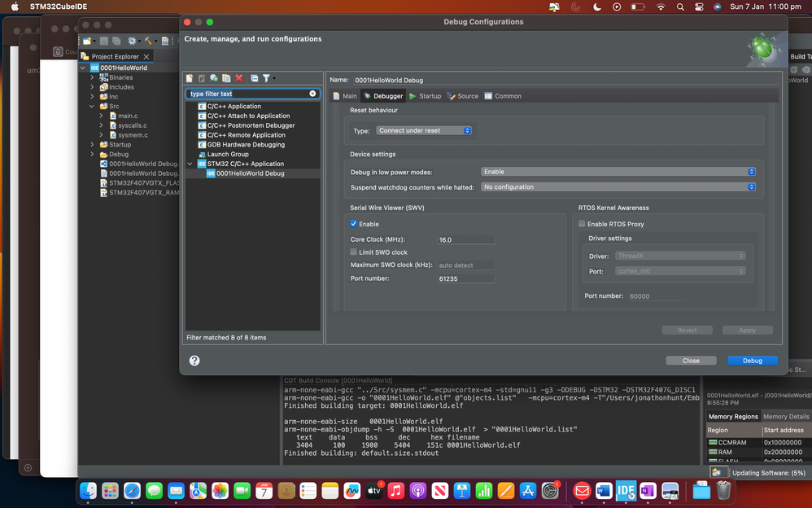The width and height of the screenshot is (812, 508).
Task: Select main.c in Project Explorer
Action: pos(128,116)
